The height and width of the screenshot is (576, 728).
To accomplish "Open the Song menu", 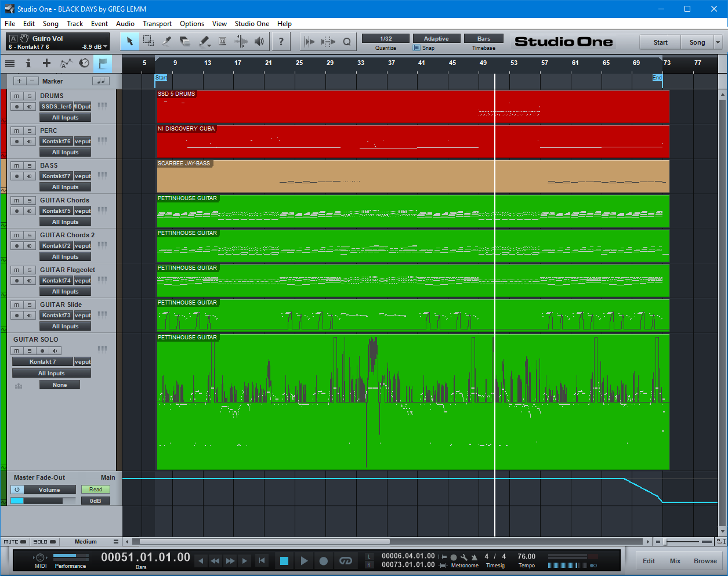I will click(x=50, y=24).
